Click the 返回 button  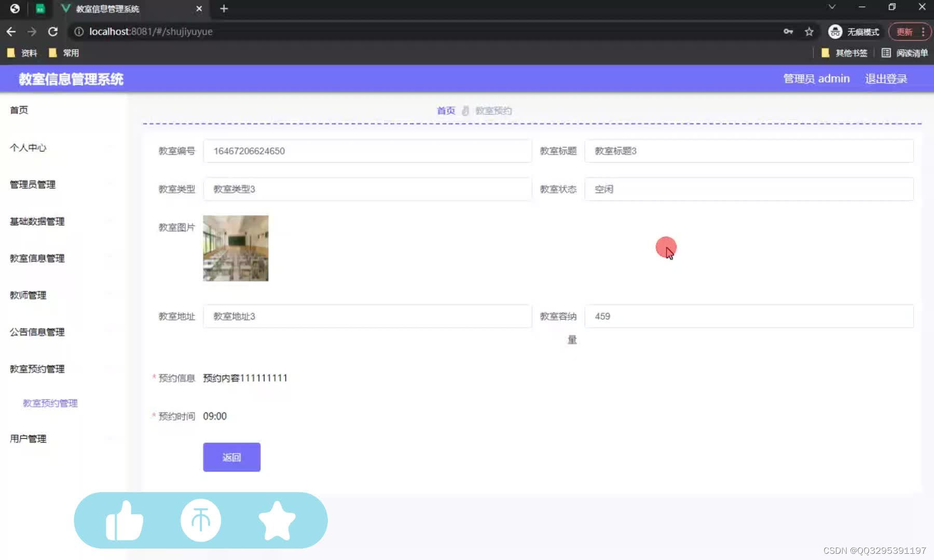coord(231,457)
